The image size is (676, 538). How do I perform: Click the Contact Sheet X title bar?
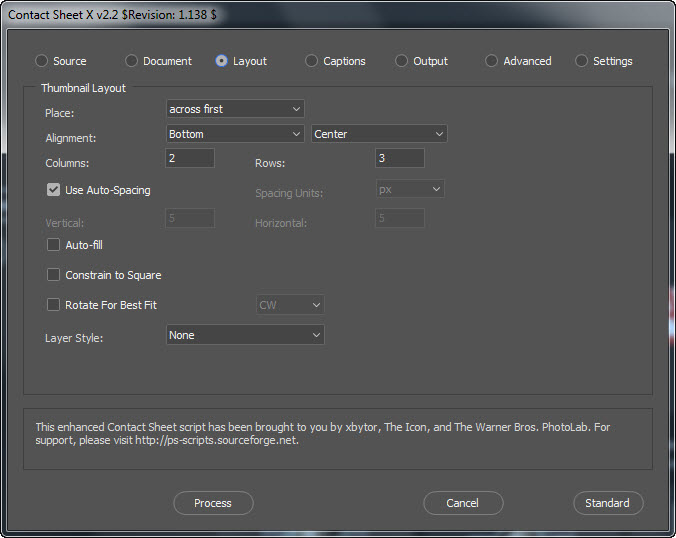point(338,14)
